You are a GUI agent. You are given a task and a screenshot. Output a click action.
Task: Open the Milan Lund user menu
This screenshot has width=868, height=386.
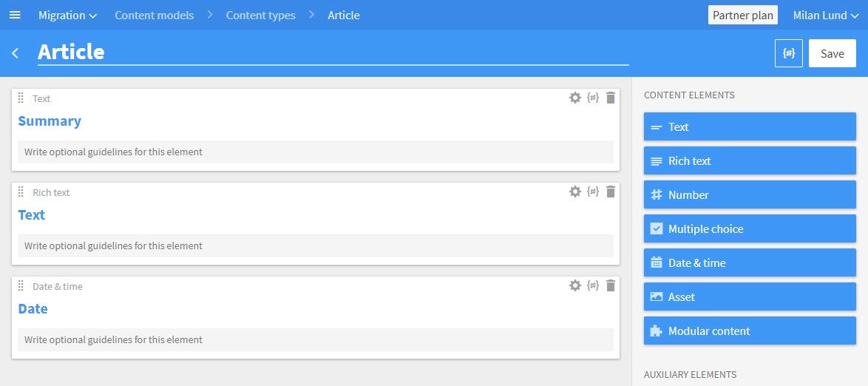825,16
